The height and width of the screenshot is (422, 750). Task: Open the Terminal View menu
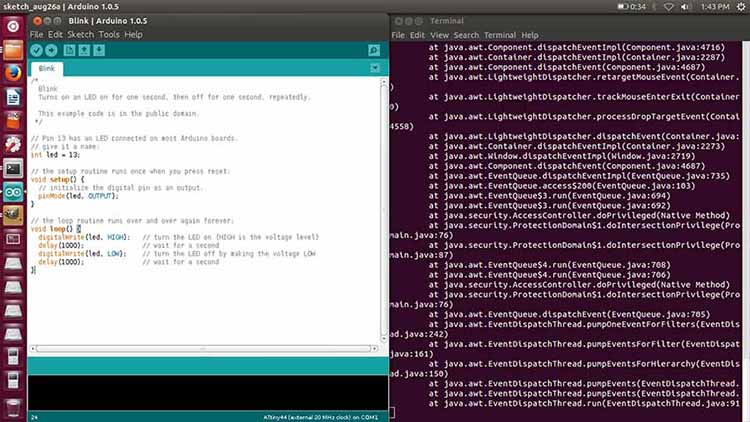coord(439,35)
